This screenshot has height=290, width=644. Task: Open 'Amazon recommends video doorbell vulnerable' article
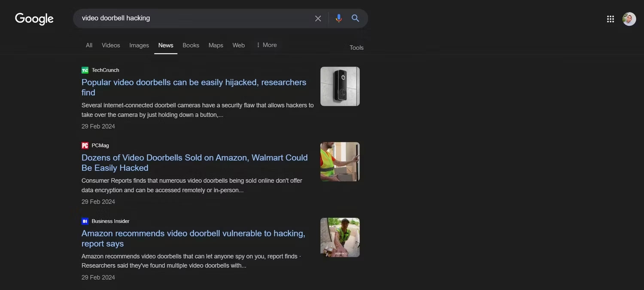(x=194, y=238)
